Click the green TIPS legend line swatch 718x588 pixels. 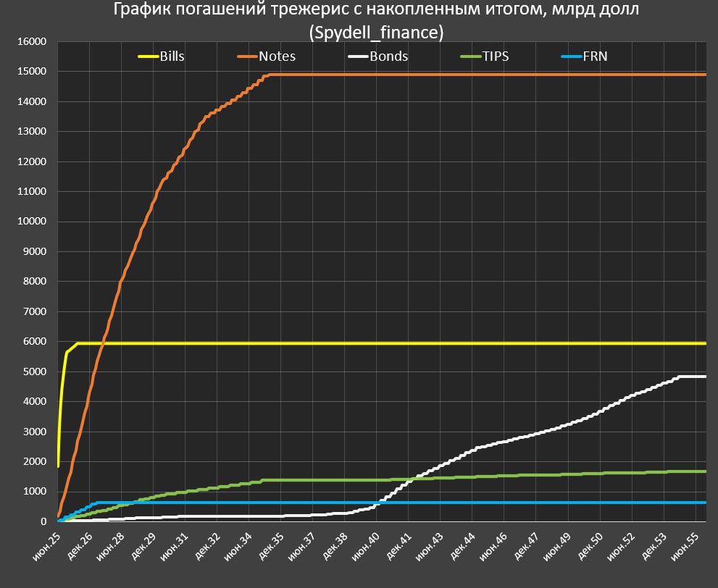click(x=471, y=56)
